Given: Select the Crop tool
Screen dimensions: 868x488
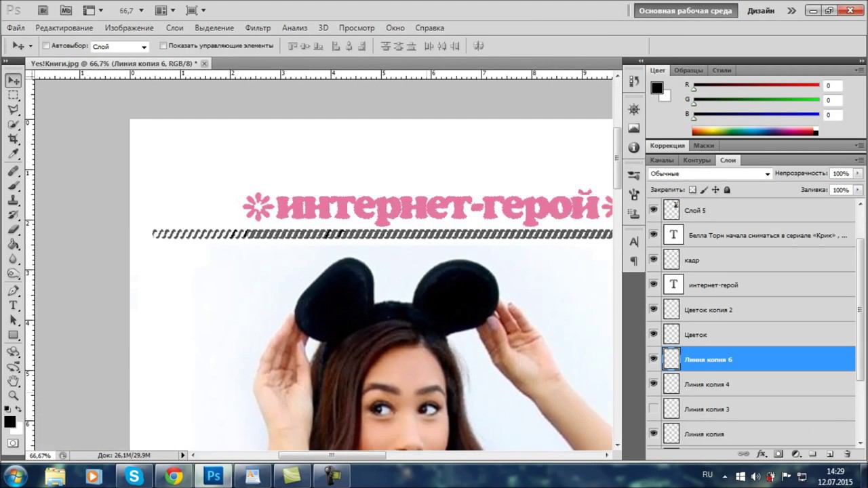Looking at the screenshot, I should (13, 139).
